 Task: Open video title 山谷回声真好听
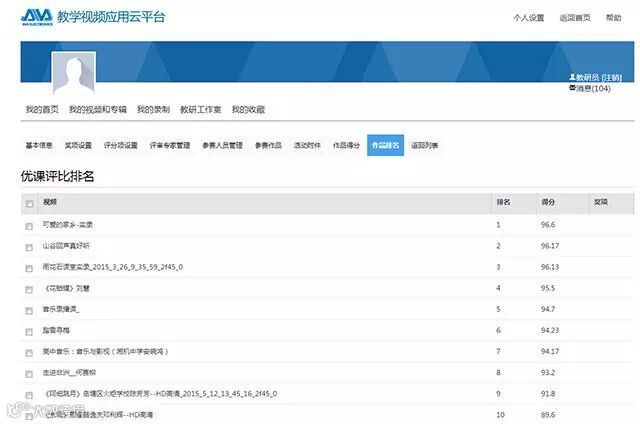[x=66, y=246]
